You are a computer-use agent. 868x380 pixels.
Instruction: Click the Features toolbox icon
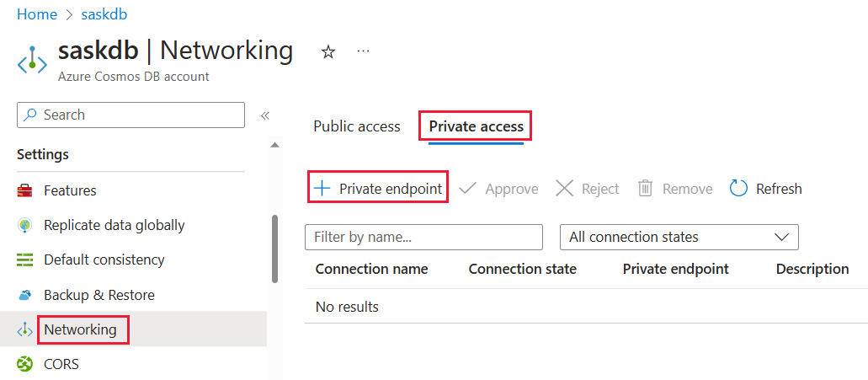[x=25, y=190]
